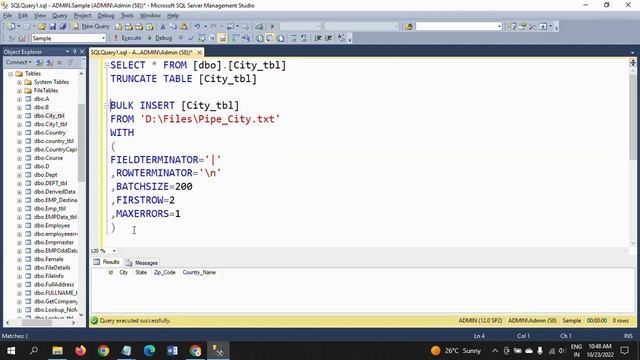Click the Uncomment Selected Lines icon
This screenshot has width=640, height=360.
point(304,38)
